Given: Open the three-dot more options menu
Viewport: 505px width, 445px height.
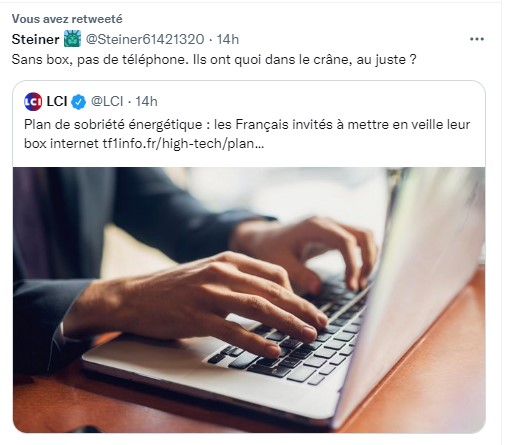Looking at the screenshot, I should coord(477,39).
